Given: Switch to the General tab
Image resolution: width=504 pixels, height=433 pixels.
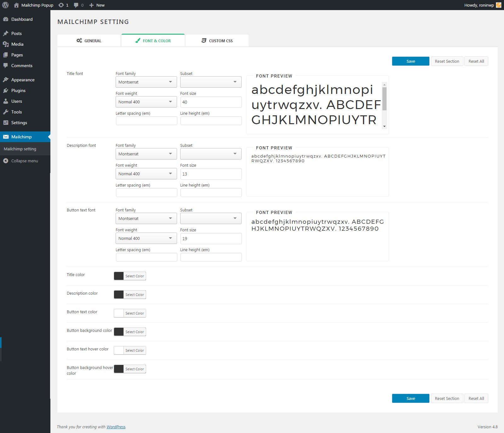Looking at the screenshot, I should click(89, 41).
